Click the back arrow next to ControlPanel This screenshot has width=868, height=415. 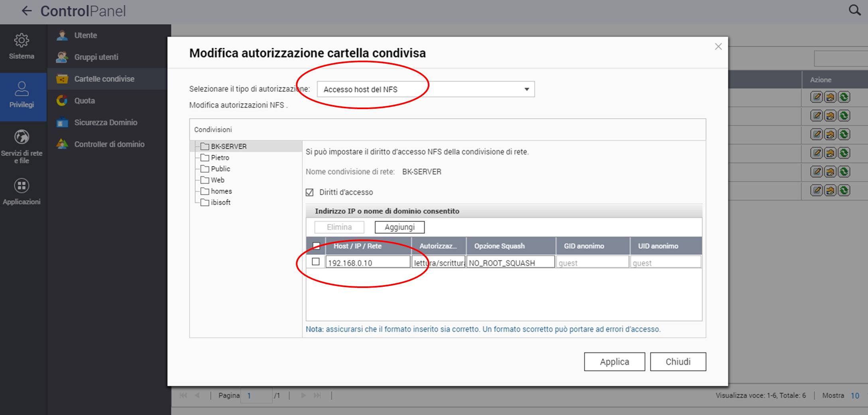[x=26, y=11]
